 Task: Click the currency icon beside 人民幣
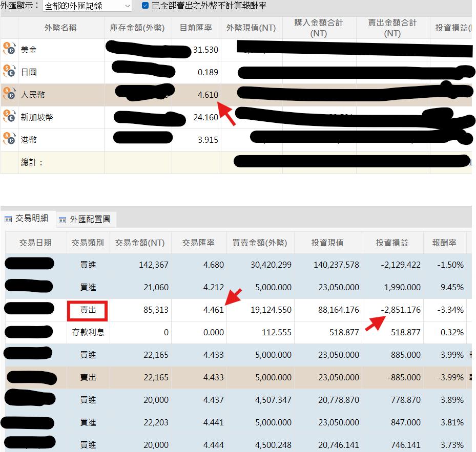click(9, 94)
